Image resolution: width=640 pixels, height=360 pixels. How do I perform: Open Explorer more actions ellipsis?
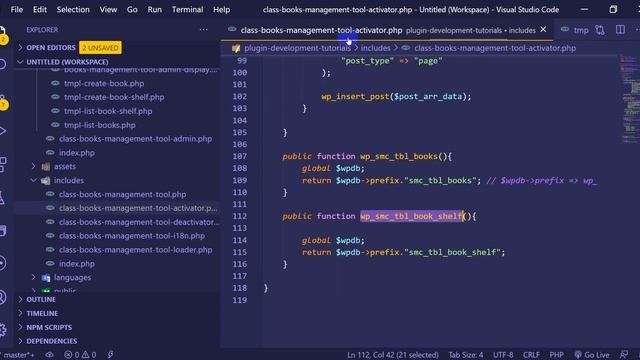pos(203,30)
